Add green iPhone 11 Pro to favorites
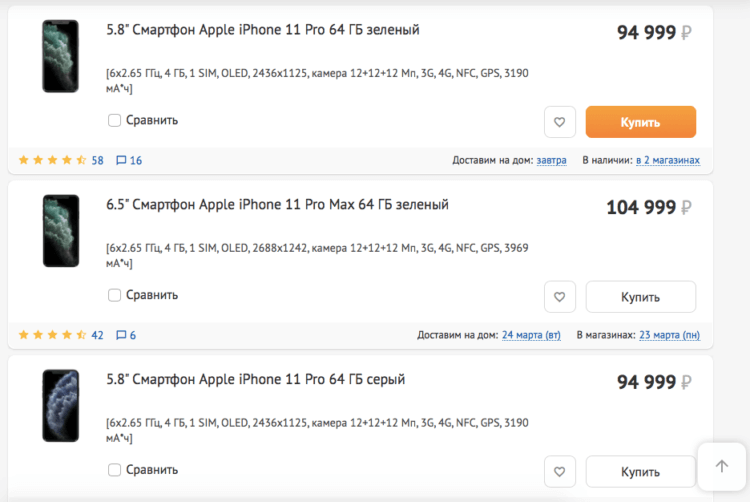 (560, 122)
